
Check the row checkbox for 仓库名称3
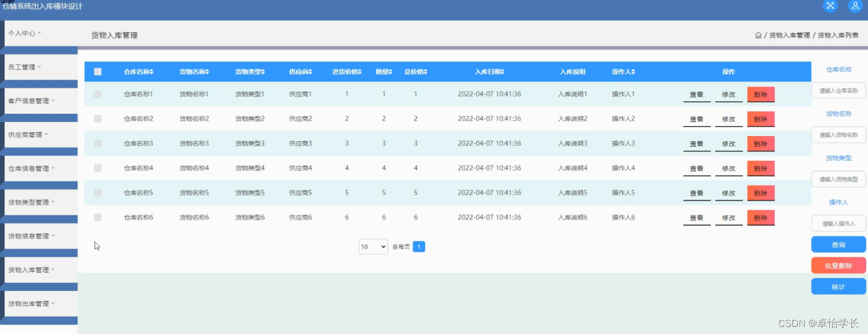pos(98,143)
